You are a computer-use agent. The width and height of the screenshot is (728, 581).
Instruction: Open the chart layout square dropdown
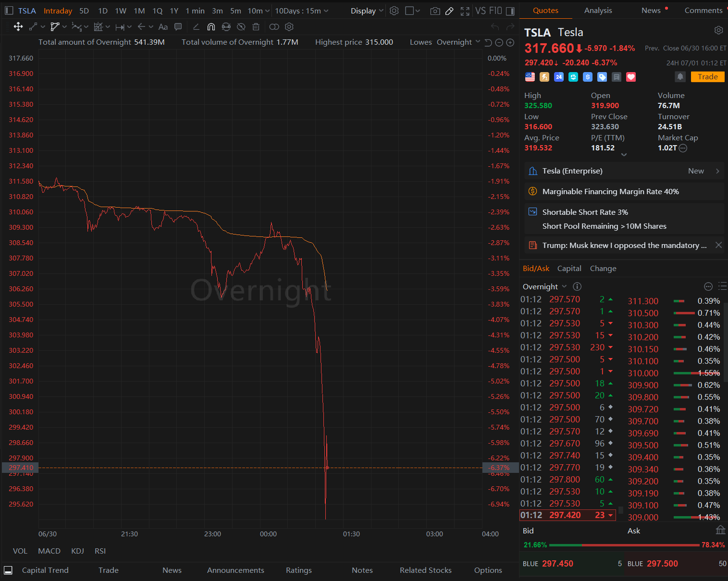click(x=412, y=11)
